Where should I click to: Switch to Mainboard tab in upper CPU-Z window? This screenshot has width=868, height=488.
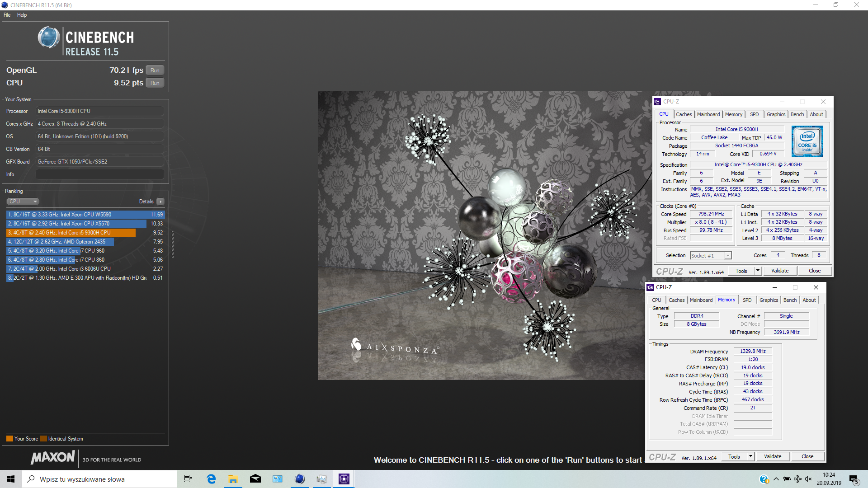click(708, 114)
